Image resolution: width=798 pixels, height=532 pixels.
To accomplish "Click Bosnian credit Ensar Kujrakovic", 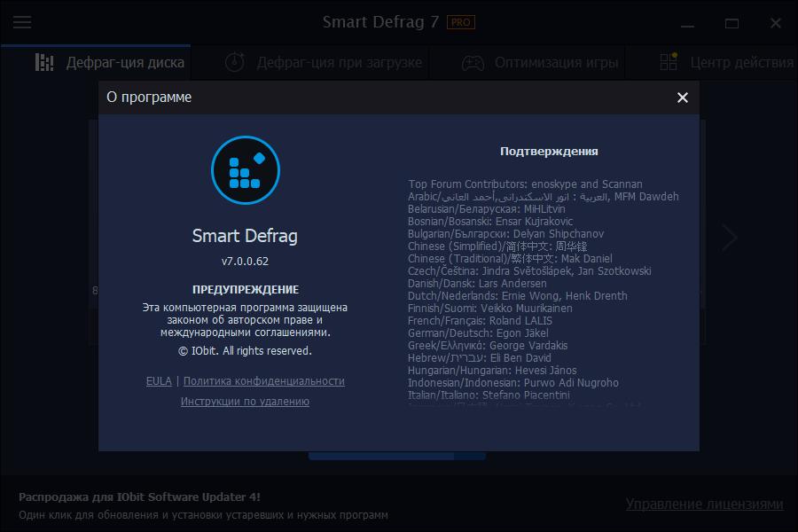I will 490,222.
